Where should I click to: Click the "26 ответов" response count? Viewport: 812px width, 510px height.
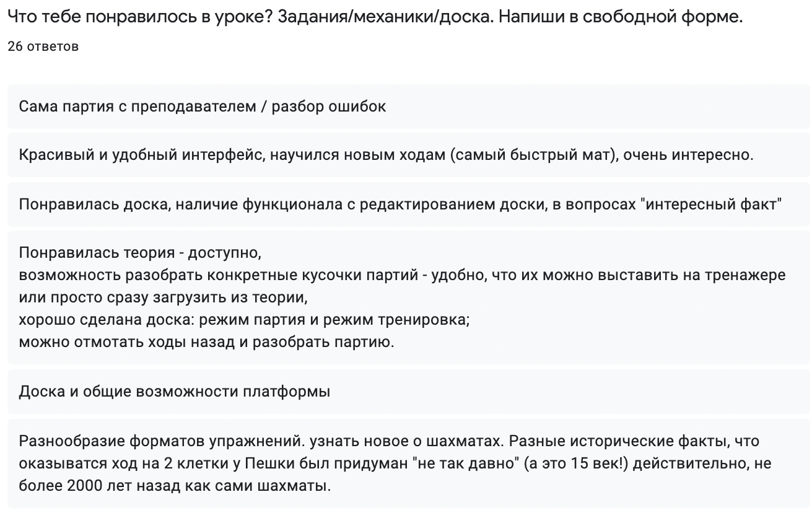tap(43, 46)
